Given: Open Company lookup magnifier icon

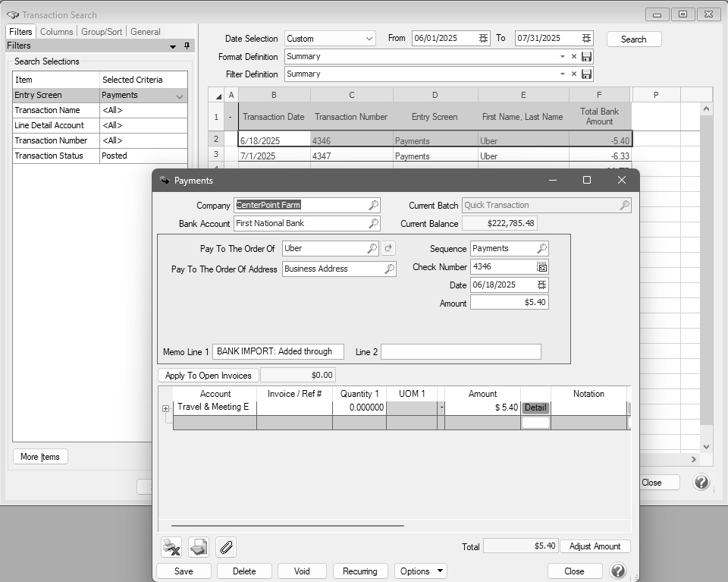Looking at the screenshot, I should pyautogui.click(x=373, y=205).
